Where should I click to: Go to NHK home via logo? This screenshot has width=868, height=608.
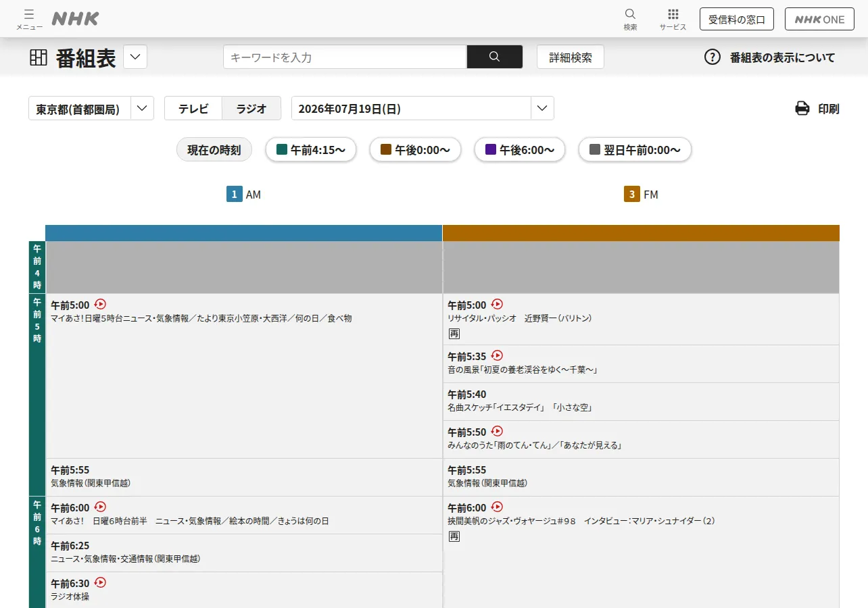[75, 19]
